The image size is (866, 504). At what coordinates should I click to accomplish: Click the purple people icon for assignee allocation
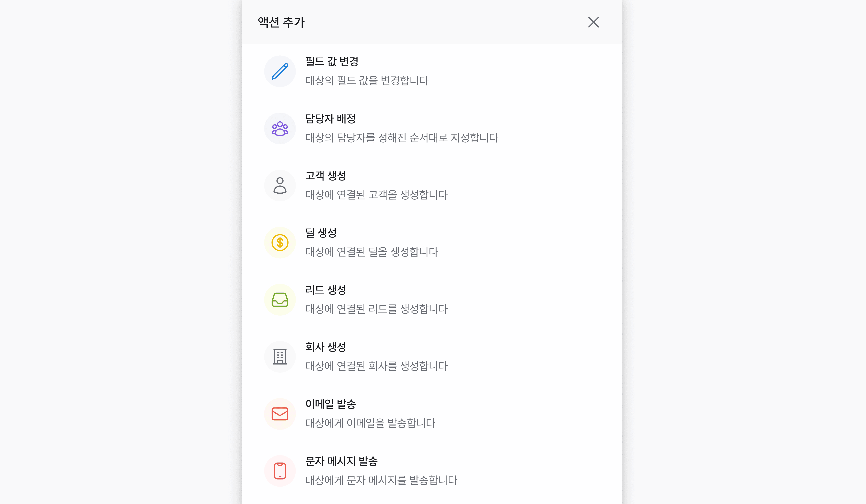click(x=280, y=128)
